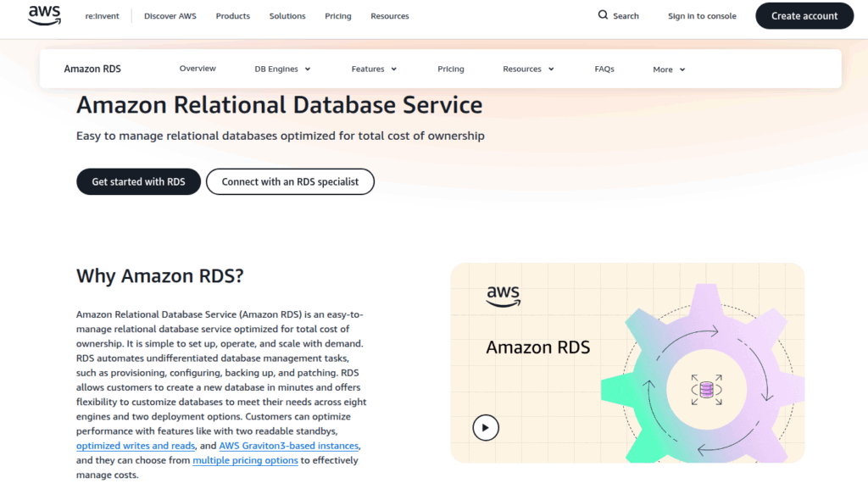Click the database icon inside the gear illustration

(706, 389)
